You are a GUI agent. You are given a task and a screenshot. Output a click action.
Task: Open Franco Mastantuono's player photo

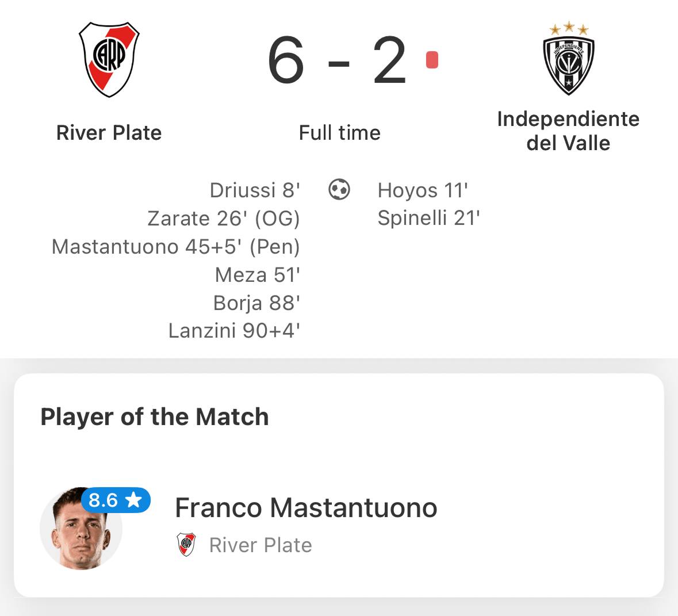tap(81, 528)
